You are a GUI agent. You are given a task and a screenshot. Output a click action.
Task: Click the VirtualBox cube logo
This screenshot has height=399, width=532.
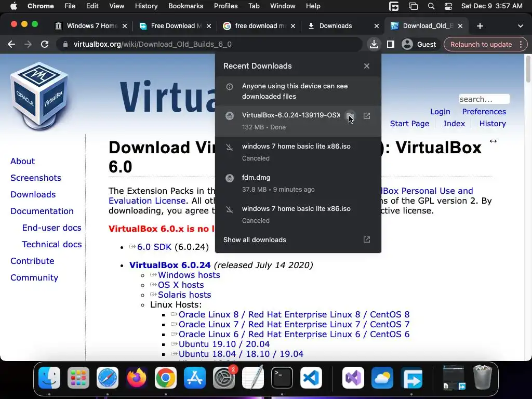point(39,96)
